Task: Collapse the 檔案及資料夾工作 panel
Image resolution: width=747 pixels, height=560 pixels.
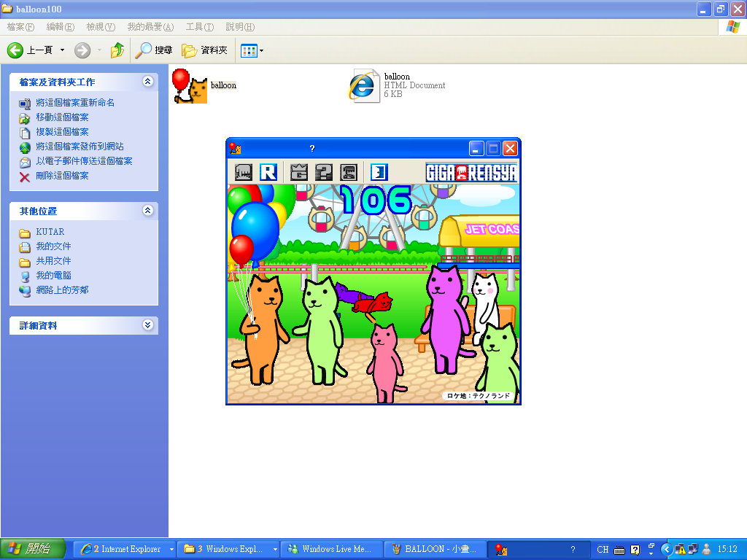Action: 147,82
